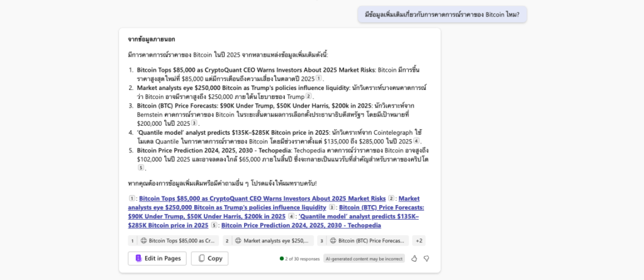
Task: Open source chip 3 Bitcoin (BTC) Price Forecas
Action: point(363,240)
